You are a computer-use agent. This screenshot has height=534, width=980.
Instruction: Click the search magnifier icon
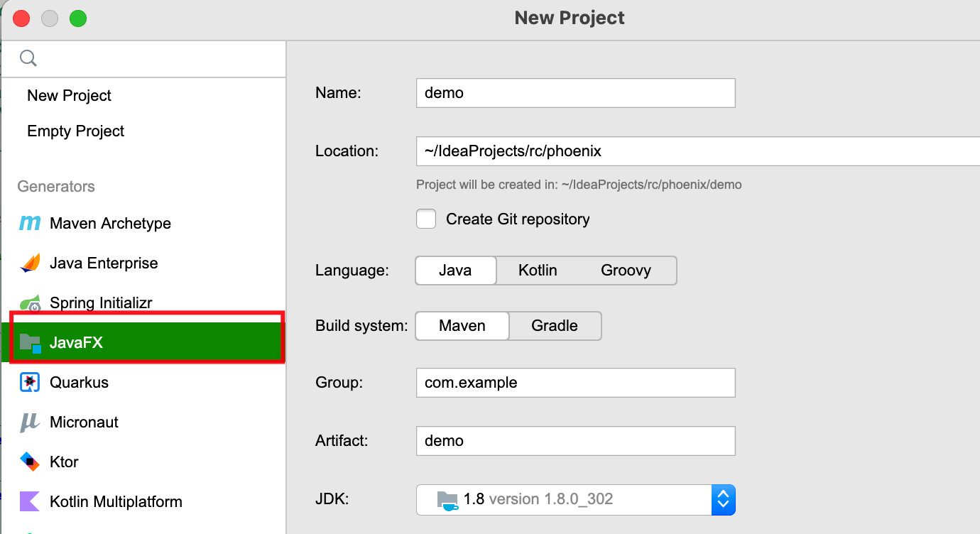pyautogui.click(x=28, y=58)
